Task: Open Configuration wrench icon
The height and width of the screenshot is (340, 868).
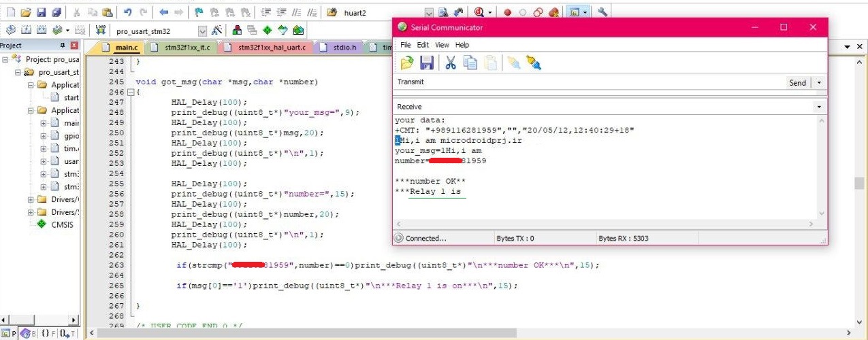Action: [x=602, y=12]
